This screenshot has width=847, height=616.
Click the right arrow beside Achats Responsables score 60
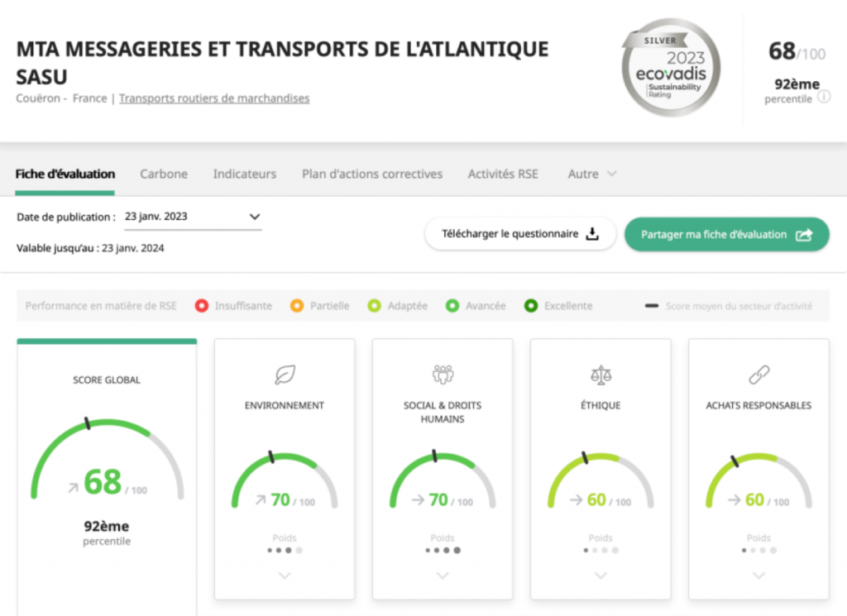(x=734, y=500)
